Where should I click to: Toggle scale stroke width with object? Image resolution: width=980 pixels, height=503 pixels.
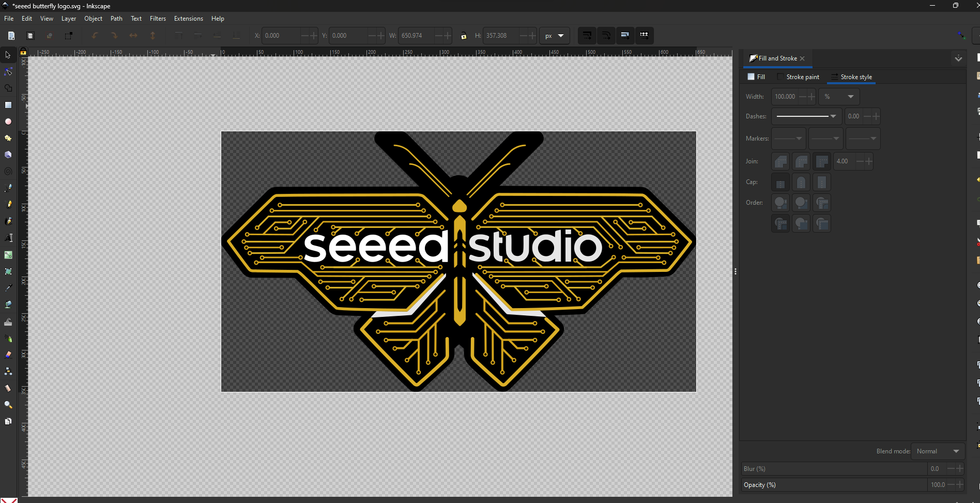[587, 36]
